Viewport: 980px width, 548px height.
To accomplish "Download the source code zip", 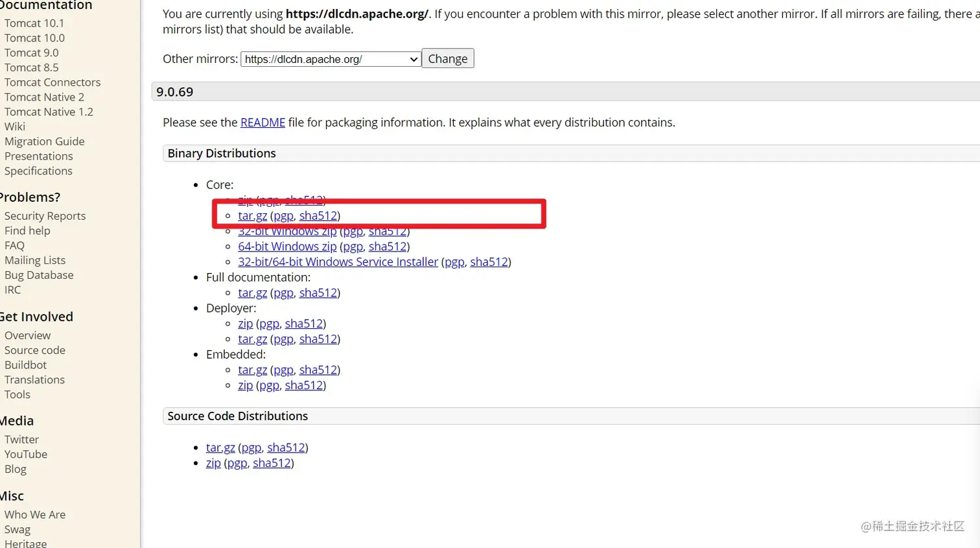I will pos(213,463).
